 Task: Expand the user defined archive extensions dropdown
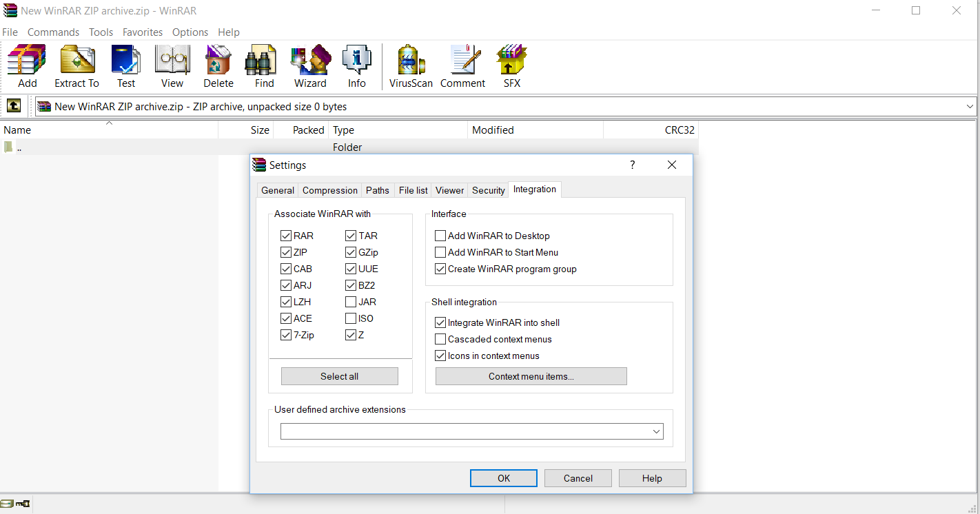[655, 431]
